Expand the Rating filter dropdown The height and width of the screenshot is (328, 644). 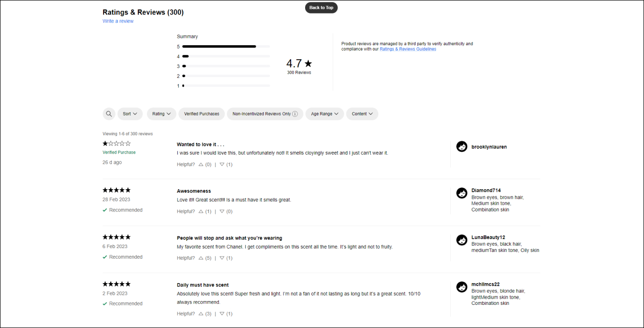point(161,114)
